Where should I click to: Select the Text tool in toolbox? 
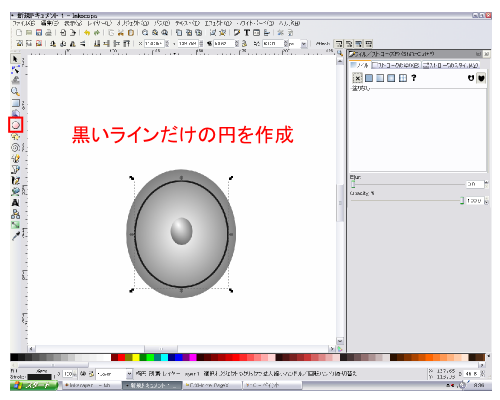click(x=15, y=203)
